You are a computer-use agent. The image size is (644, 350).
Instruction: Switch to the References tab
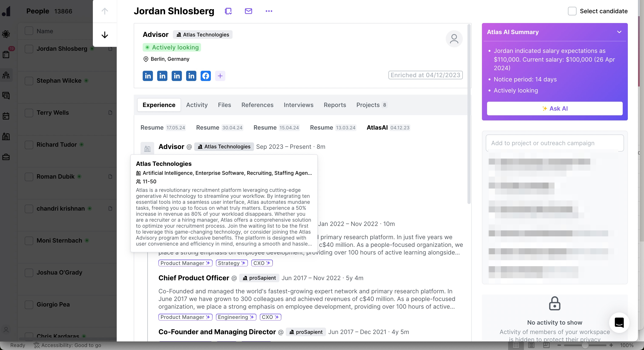point(257,105)
